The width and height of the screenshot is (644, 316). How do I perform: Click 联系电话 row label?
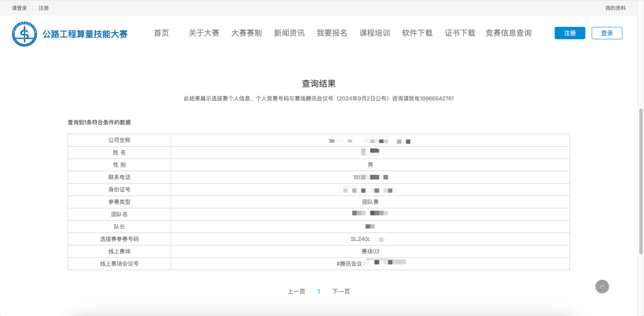point(119,177)
